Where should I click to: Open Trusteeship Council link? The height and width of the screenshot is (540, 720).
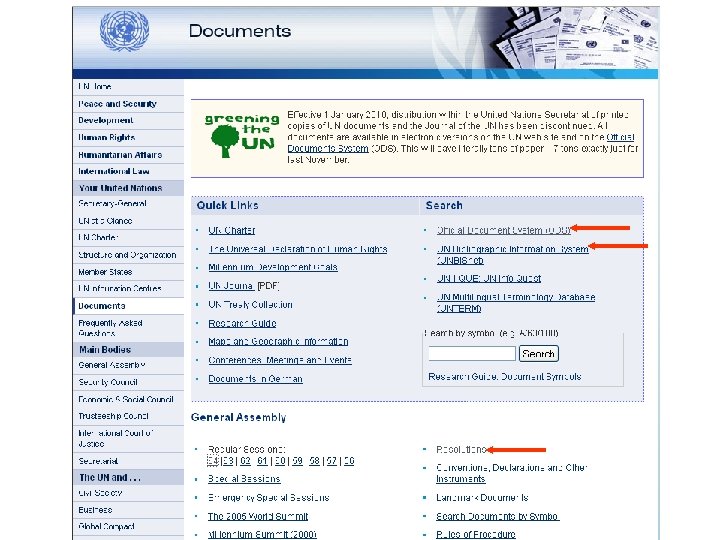point(113,416)
